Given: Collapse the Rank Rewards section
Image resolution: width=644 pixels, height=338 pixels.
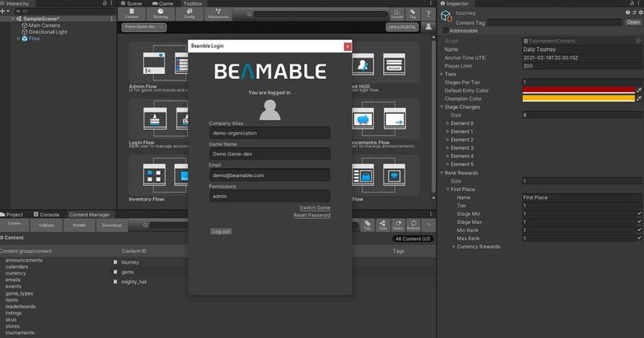Looking at the screenshot, I should 442,173.
